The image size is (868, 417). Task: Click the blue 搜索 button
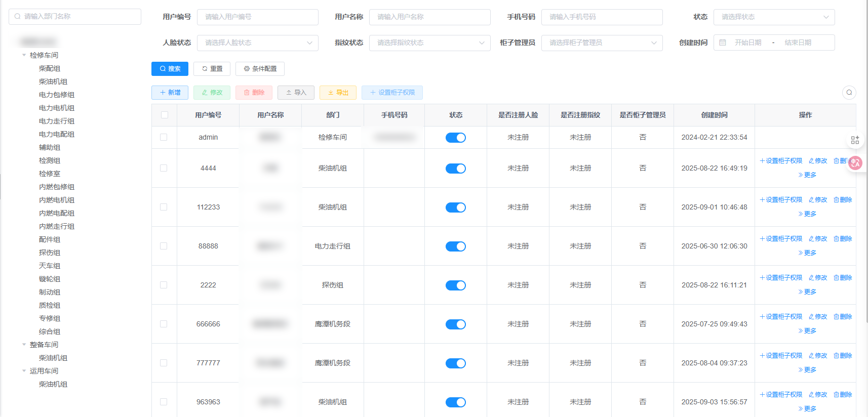click(x=170, y=69)
